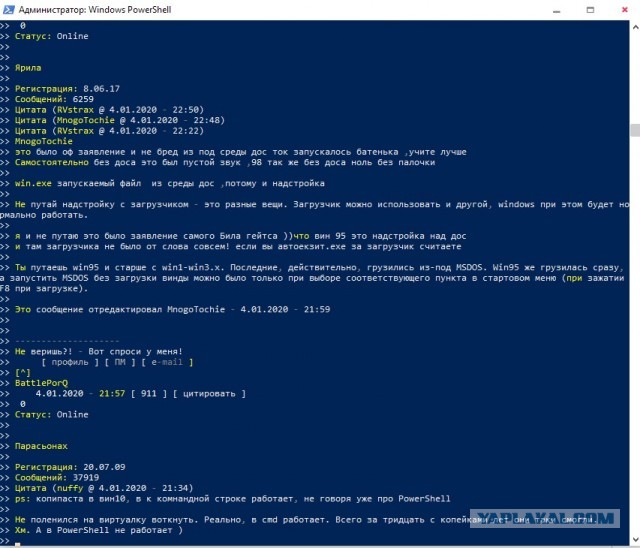Click the username 'BattlePorQ'
Screen dimensions: 640x548
(41, 383)
